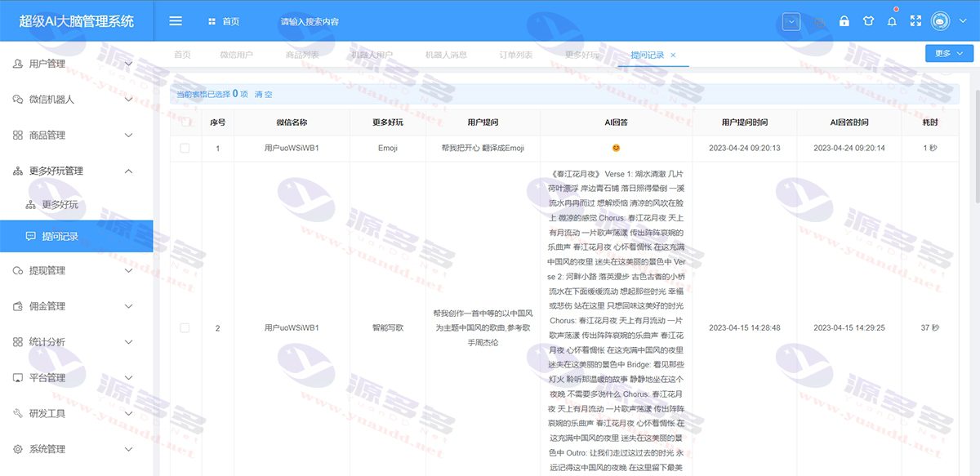Screen dimensions: 980x476
Task: Click the 统计分析 sidebar icon
Action: pyautogui.click(x=18, y=342)
